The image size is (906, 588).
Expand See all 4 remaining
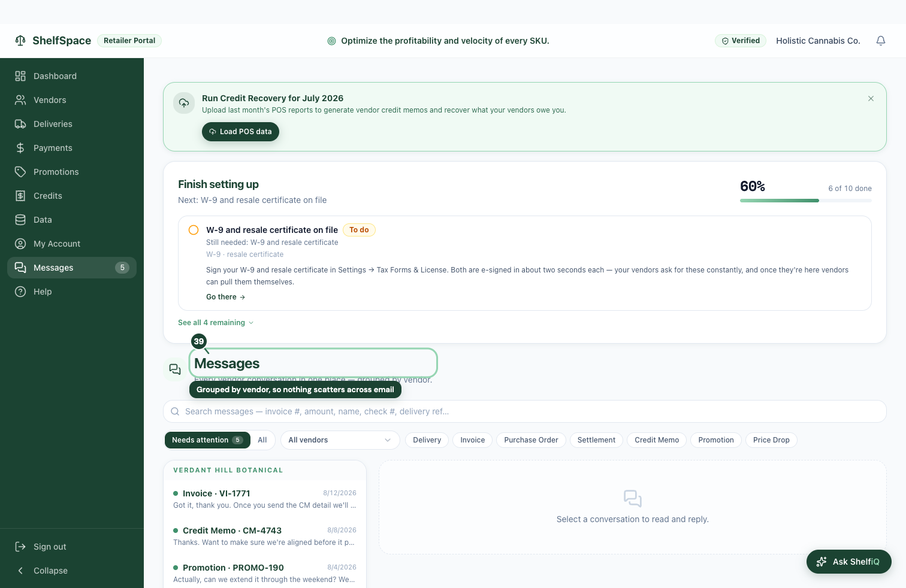coord(216,323)
